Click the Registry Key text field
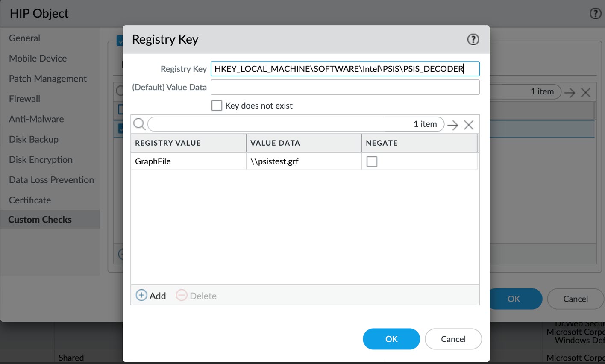 click(x=345, y=69)
